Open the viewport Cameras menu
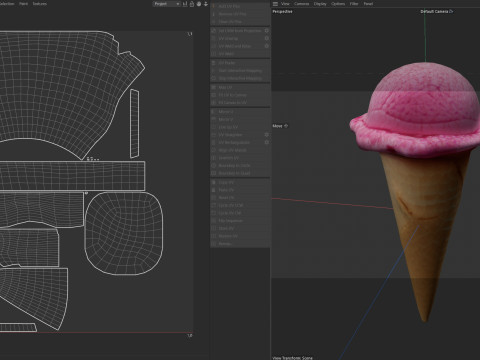This screenshot has width=480, height=360. coord(302,4)
